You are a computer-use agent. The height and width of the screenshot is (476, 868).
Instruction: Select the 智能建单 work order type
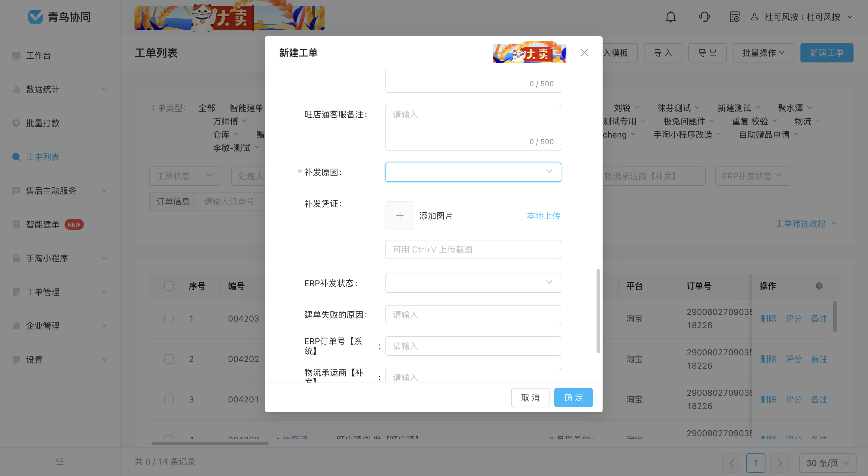pos(246,108)
